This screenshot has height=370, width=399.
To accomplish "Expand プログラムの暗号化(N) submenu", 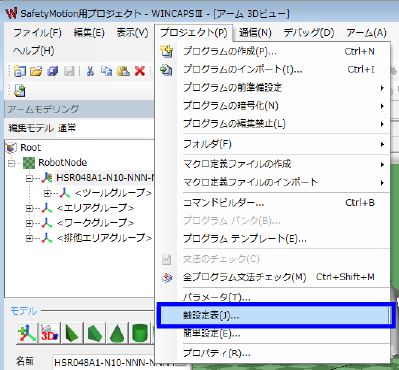I will tap(273, 106).
